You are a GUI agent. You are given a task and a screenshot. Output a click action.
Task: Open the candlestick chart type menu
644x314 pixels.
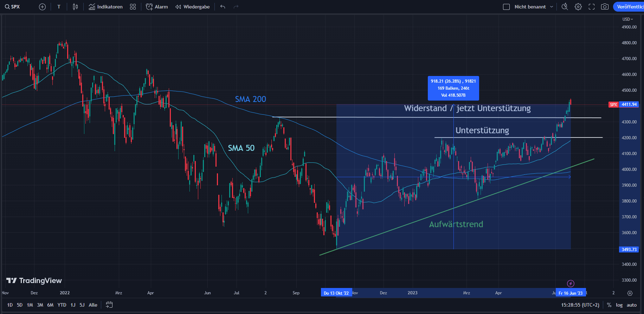75,7
